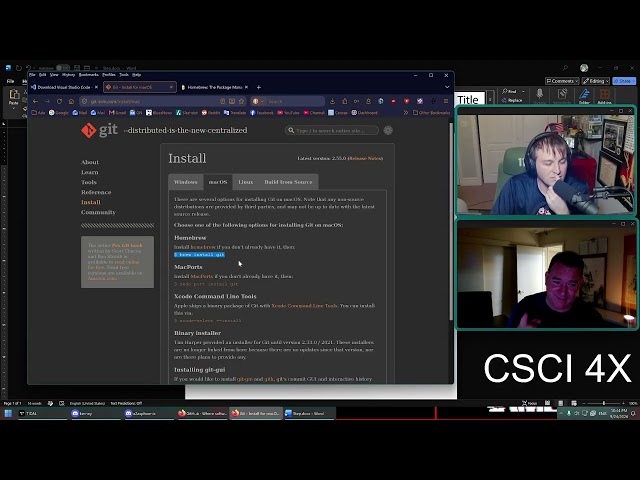The image size is (640, 480).
Task: Open Community in git sidebar
Action: click(98, 212)
